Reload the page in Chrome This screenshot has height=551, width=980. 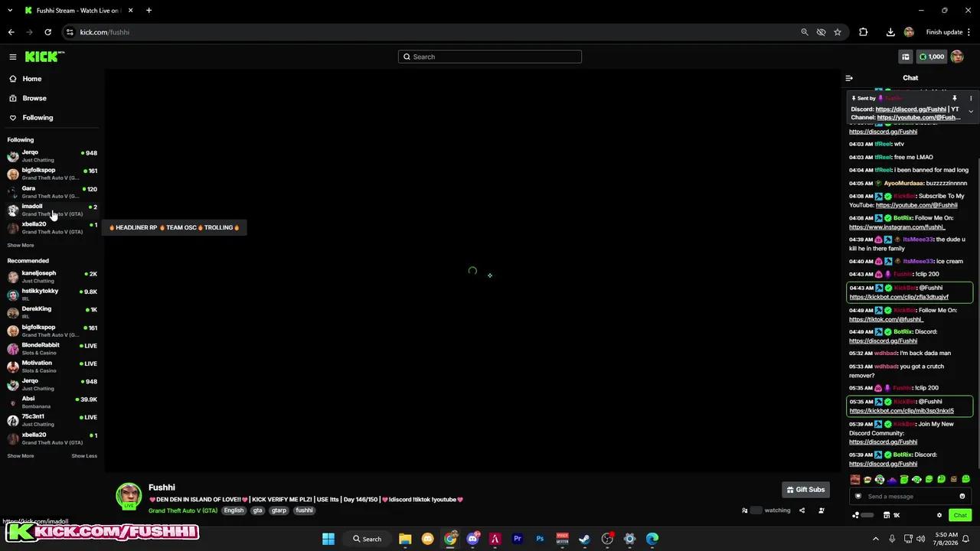pos(47,32)
